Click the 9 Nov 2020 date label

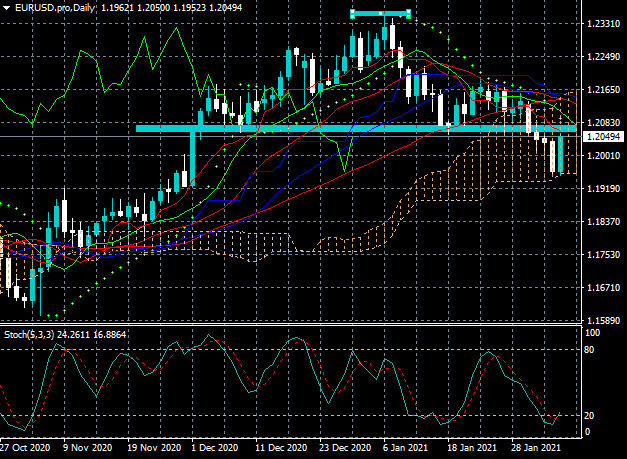[87, 447]
